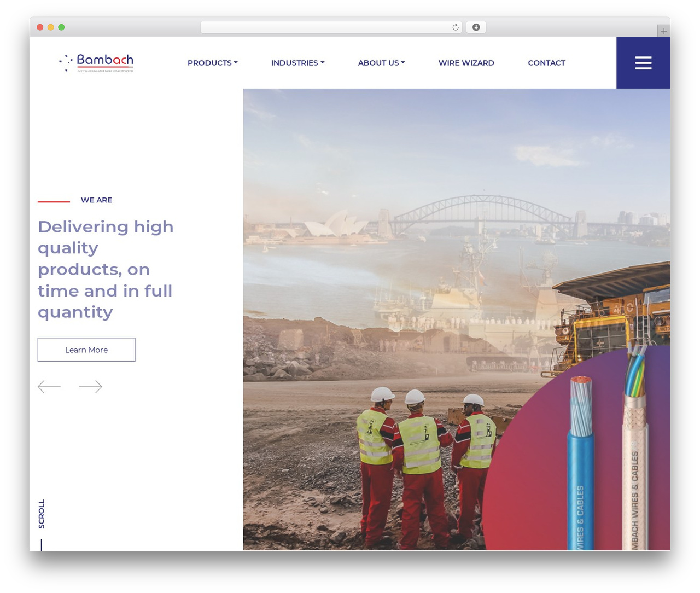This screenshot has height=593, width=700.
Task: Open the Wire Wizard page
Action: [466, 63]
